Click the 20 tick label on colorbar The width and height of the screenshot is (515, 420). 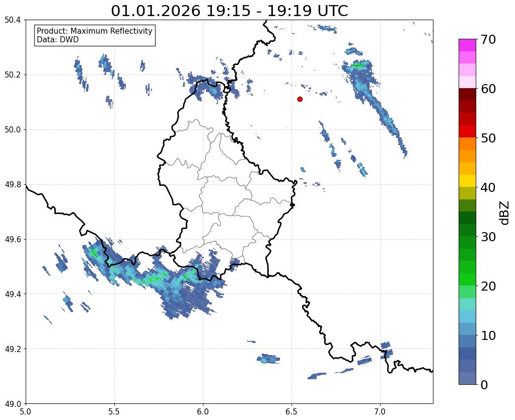pos(488,286)
